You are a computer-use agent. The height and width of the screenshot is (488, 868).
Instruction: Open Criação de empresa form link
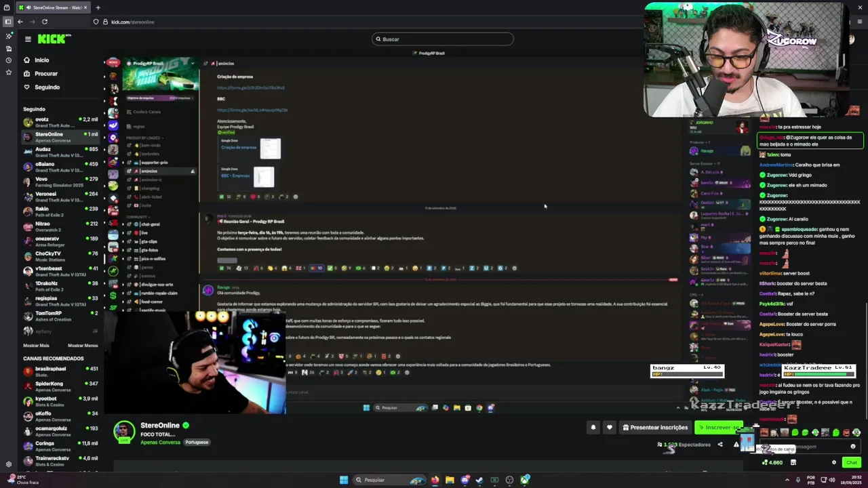[250, 87]
